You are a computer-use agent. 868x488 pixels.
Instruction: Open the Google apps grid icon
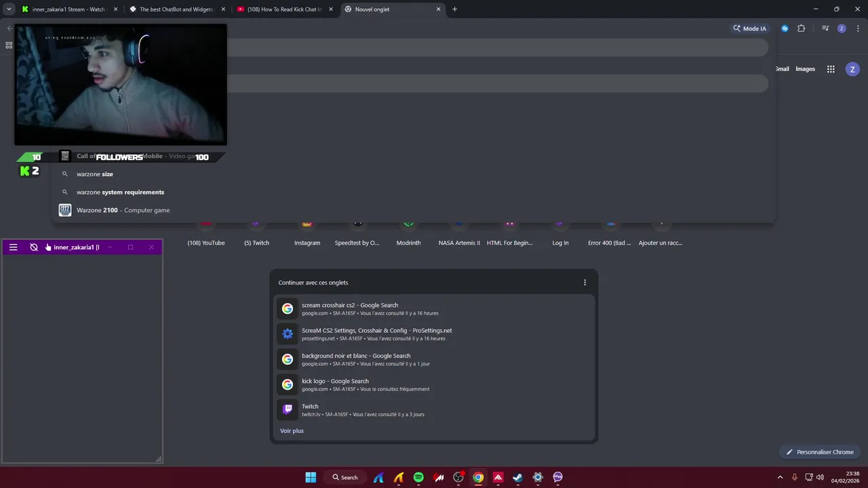[x=831, y=69]
